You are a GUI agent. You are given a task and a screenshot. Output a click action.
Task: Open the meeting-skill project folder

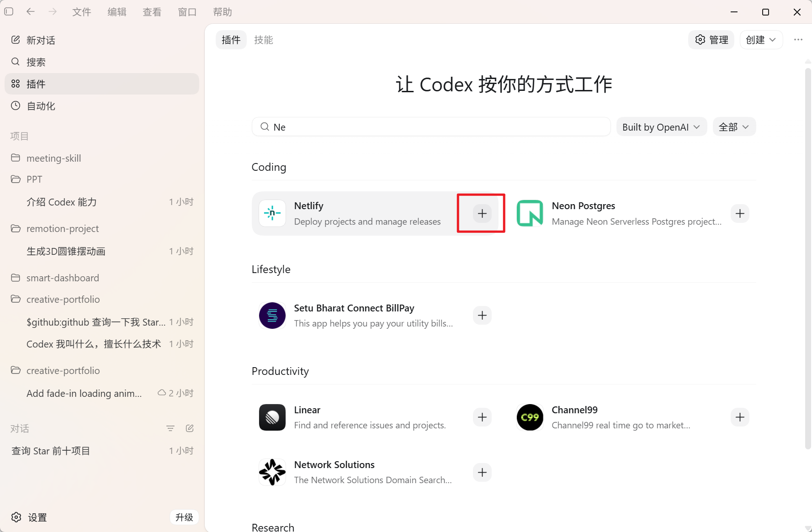102,158
